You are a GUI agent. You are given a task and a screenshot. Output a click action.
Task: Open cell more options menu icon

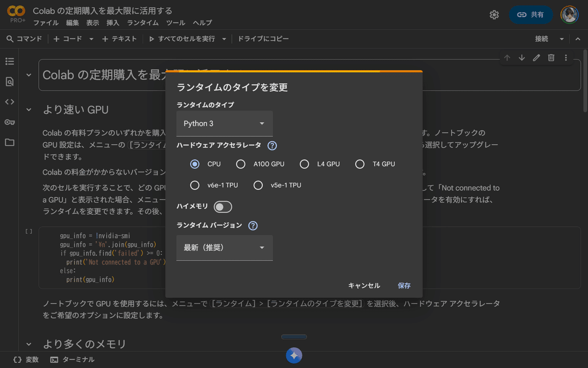pyautogui.click(x=566, y=58)
